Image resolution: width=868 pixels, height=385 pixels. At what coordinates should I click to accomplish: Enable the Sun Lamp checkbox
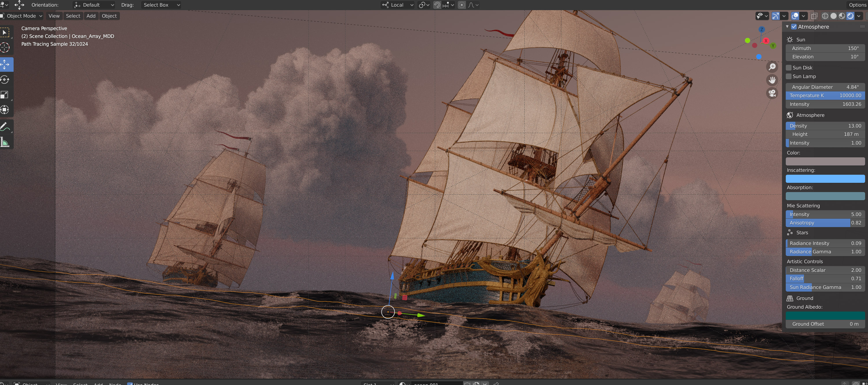789,76
